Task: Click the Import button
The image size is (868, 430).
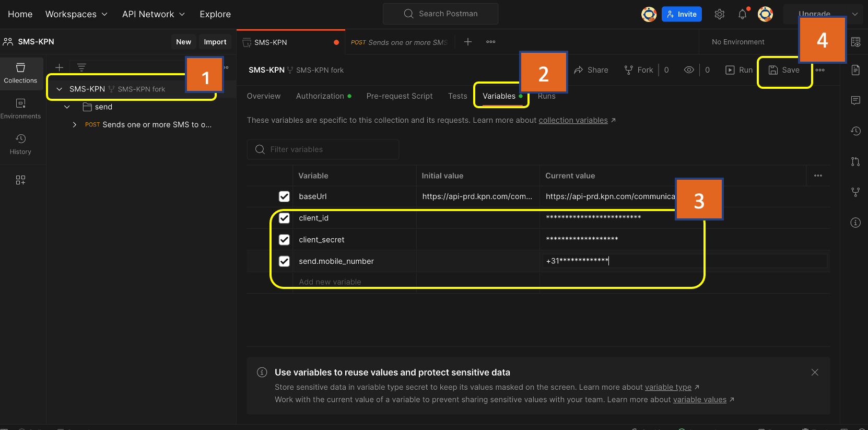Action: pos(215,42)
